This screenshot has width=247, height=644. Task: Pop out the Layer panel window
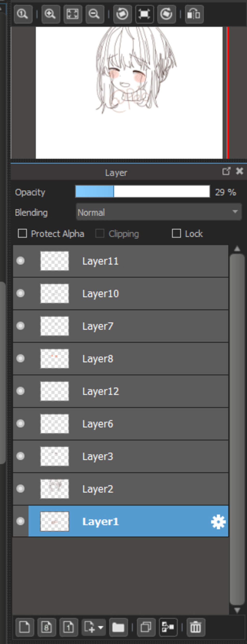pyautogui.click(x=226, y=171)
